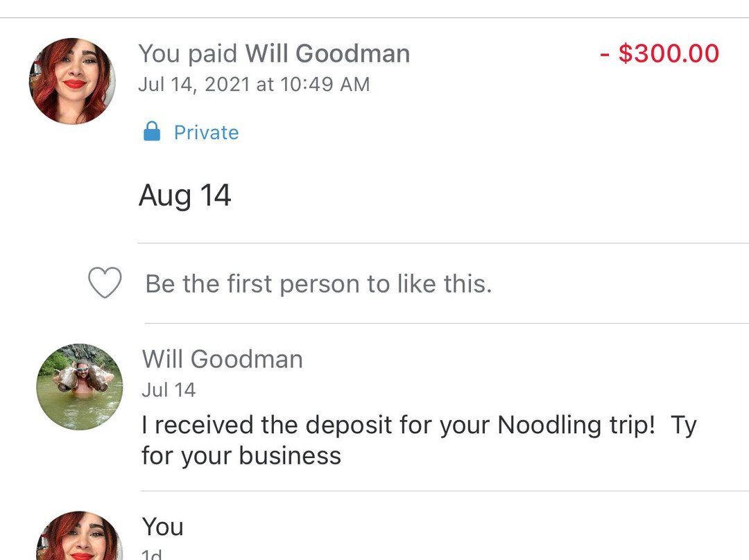Tap the blue lock privacy icon
Viewport: 749px width, 560px height.
pos(152,132)
